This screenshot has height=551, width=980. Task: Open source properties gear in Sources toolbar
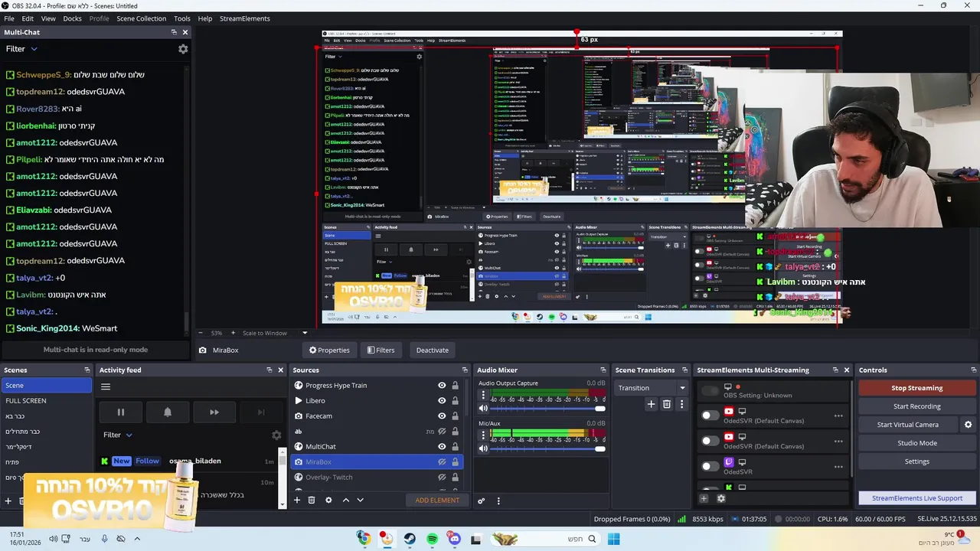pos(328,500)
